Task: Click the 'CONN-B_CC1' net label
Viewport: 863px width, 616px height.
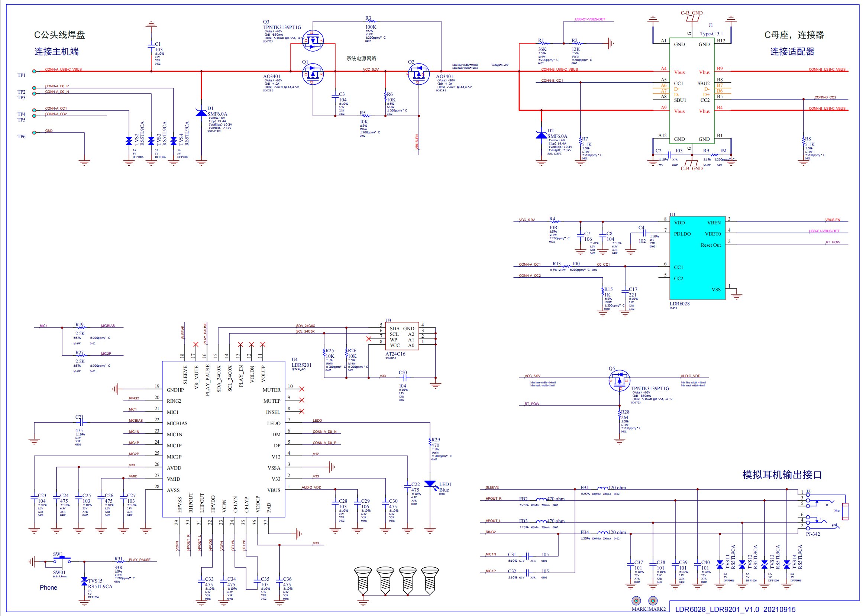Action: (552, 80)
